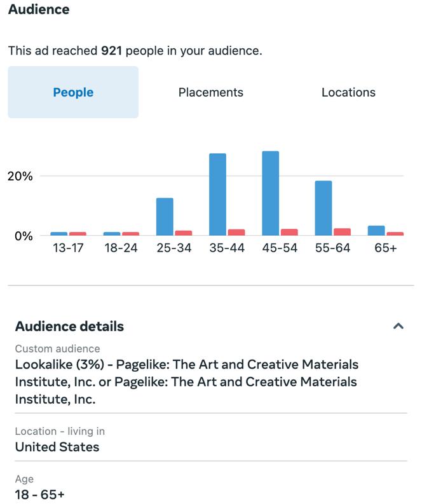Click the red bar for ages 35-44
The image size is (422, 504).
[x=236, y=232]
